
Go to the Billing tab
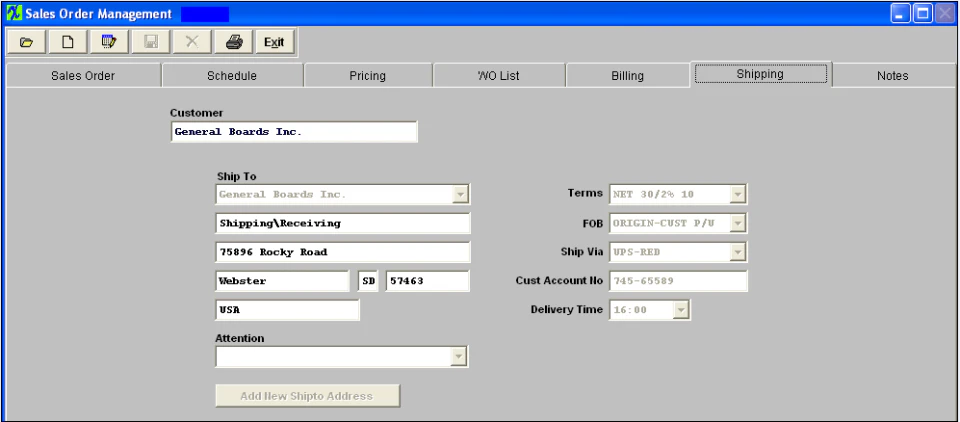point(627,76)
